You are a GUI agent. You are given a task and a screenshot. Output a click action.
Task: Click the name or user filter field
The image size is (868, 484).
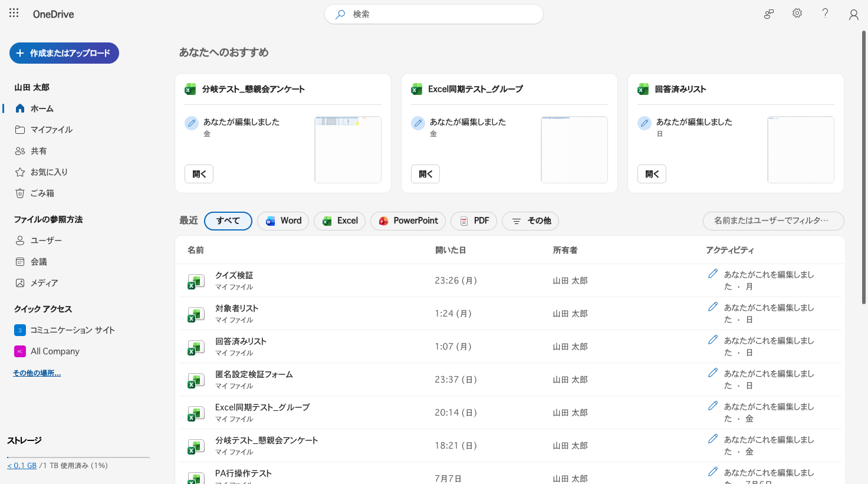[x=774, y=221]
